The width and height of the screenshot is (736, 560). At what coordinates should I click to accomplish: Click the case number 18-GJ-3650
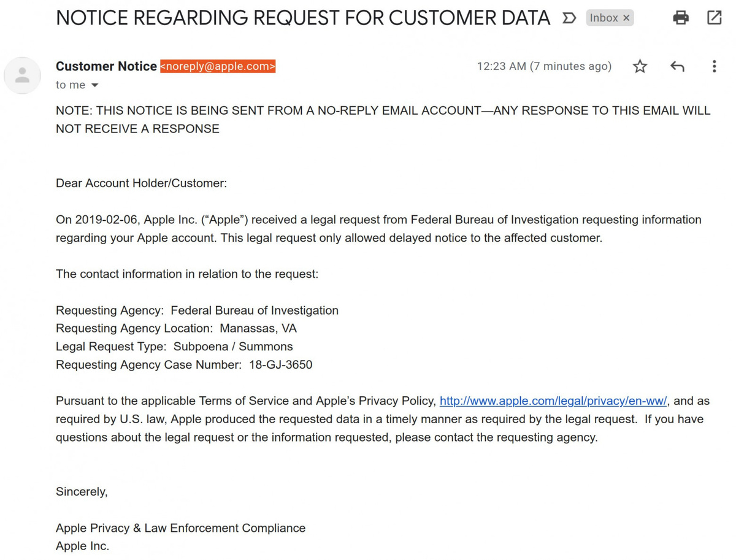tap(280, 365)
